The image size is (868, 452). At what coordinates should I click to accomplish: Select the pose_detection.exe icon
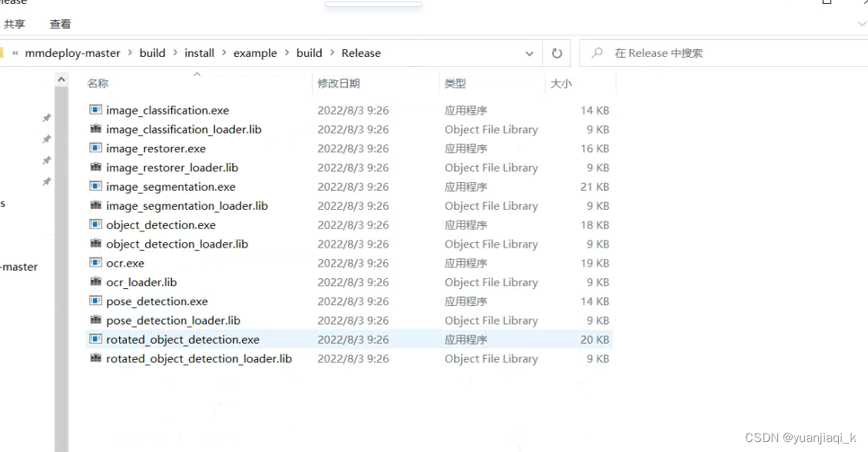coord(95,301)
